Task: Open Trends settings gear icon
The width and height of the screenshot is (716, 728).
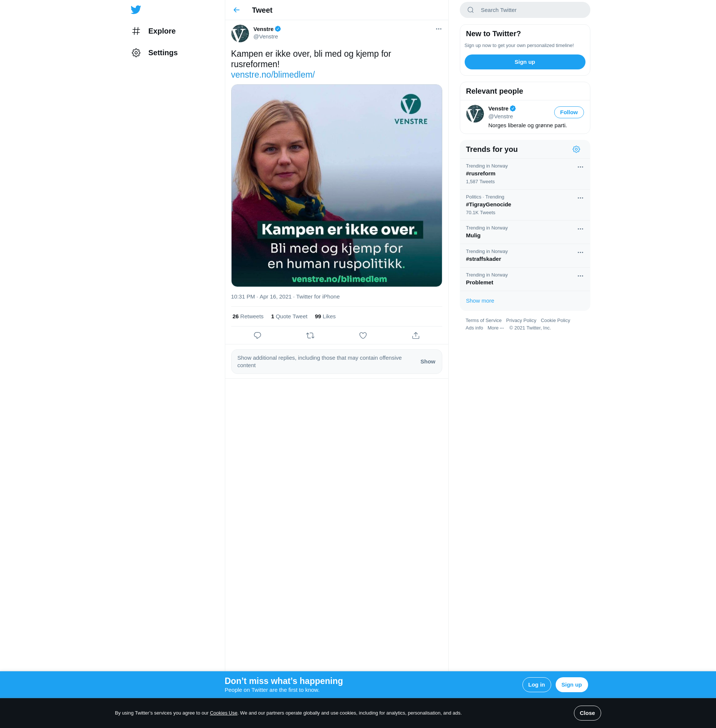Action: [x=576, y=149]
